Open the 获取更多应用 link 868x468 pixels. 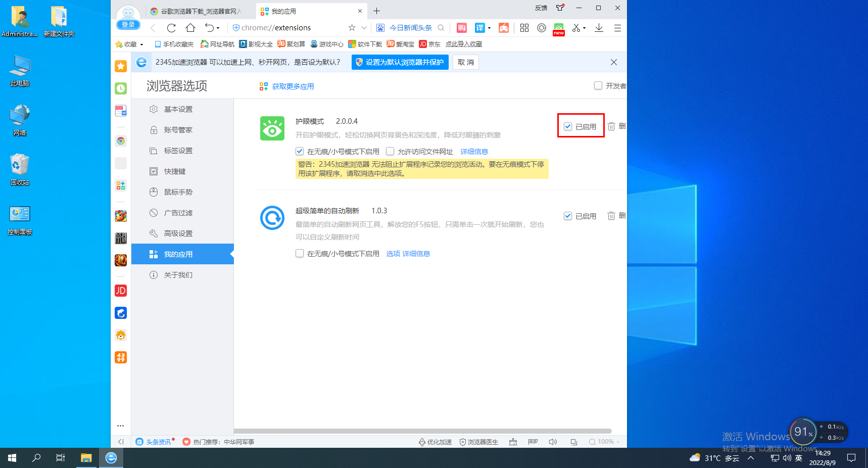pos(287,86)
